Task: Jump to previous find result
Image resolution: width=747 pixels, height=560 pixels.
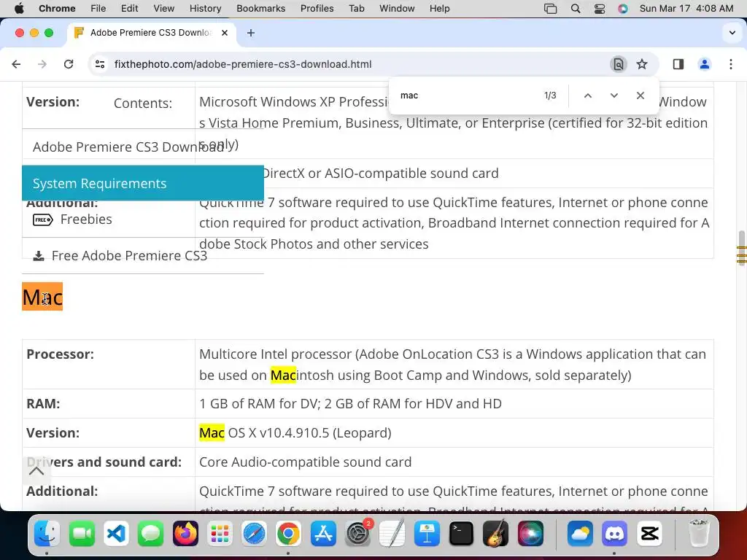Action: pyautogui.click(x=588, y=96)
